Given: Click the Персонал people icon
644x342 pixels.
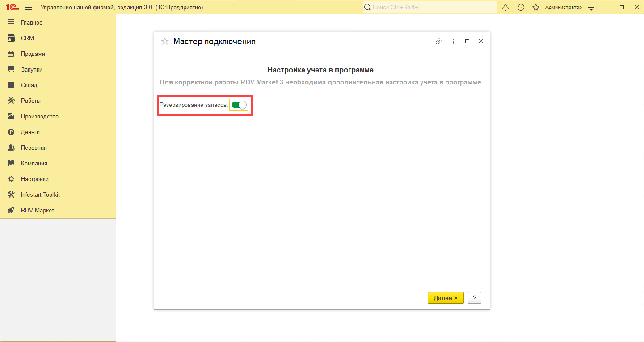Looking at the screenshot, I should [12, 148].
